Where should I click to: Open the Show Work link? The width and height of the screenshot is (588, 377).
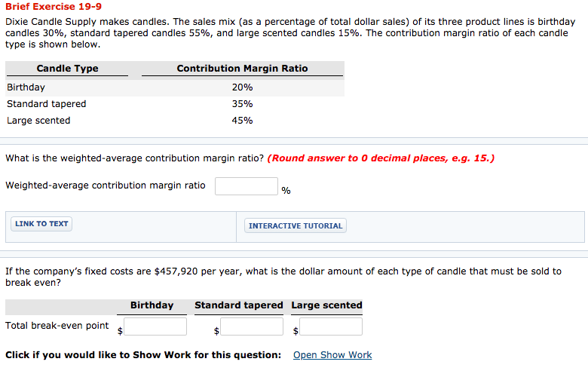332,355
